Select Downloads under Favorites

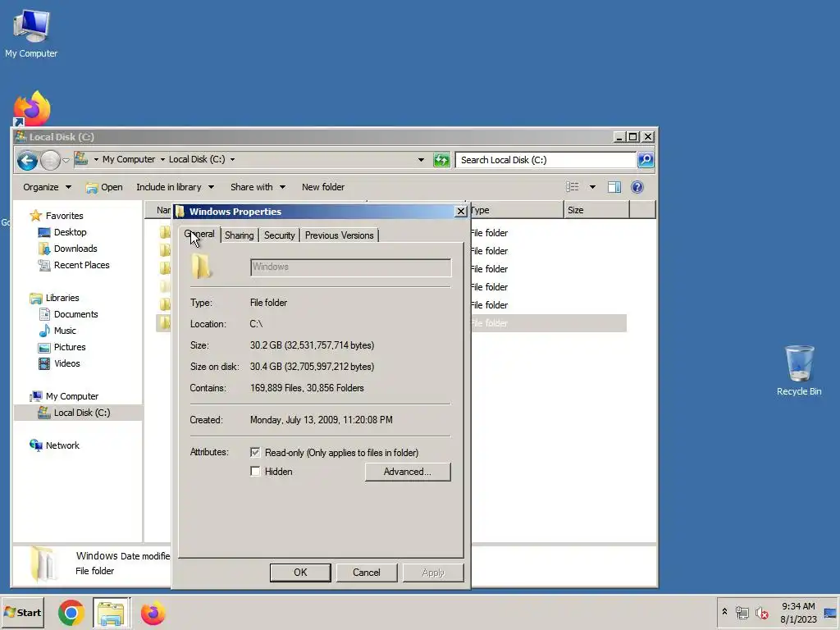pyautogui.click(x=75, y=249)
